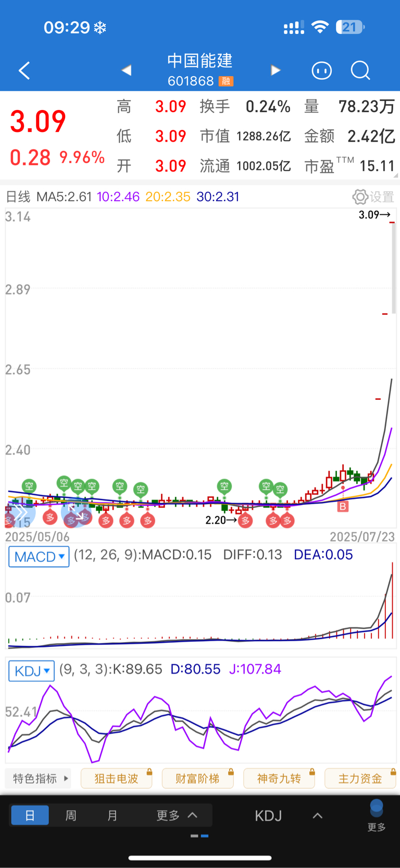The height and width of the screenshot is (868, 400).
Task: Tap the 金额 2.42亿 value
Action: pos(371,137)
